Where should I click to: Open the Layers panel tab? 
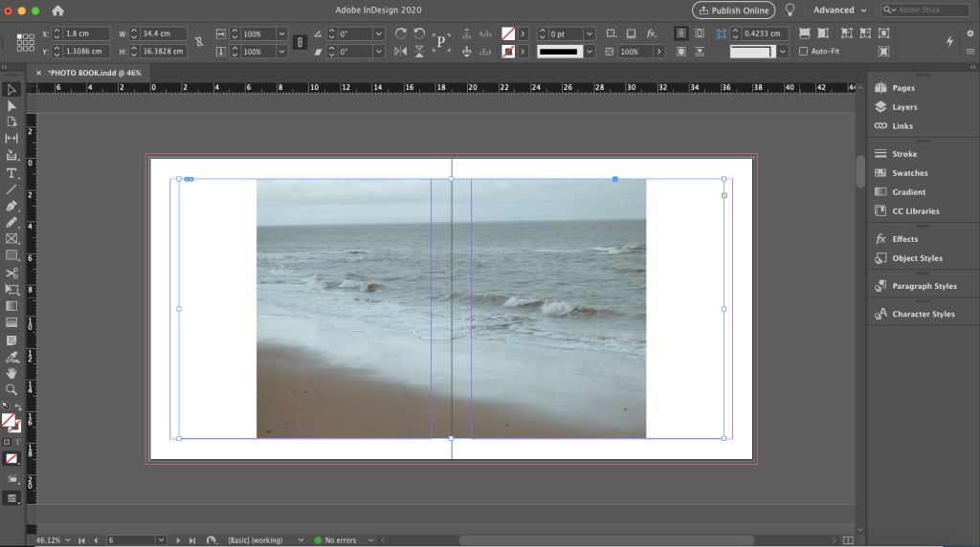[x=903, y=107]
